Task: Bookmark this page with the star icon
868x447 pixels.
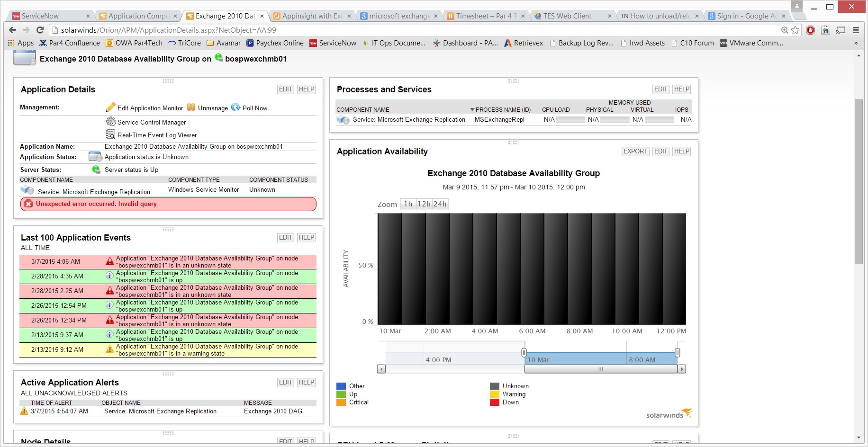Action: pyautogui.click(x=796, y=30)
